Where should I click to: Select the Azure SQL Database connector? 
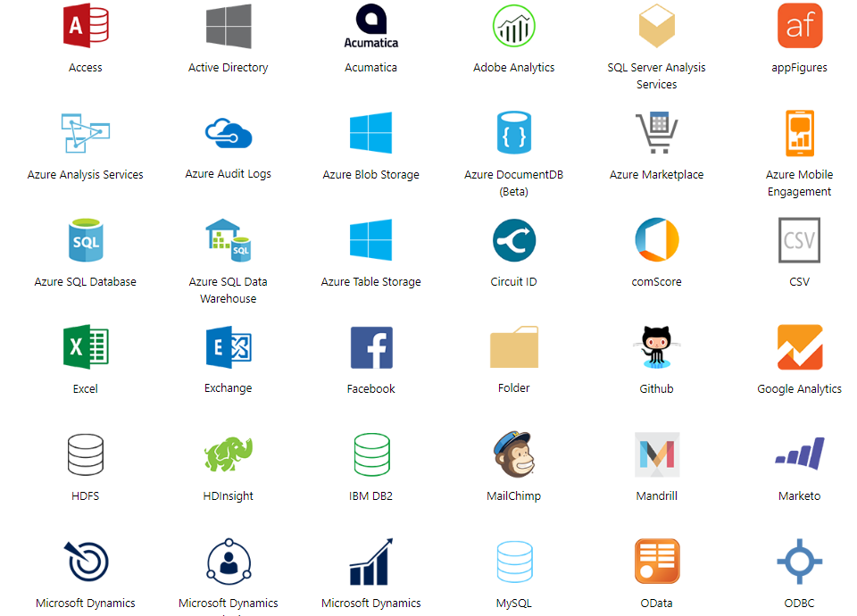click(x=86, y=239)
